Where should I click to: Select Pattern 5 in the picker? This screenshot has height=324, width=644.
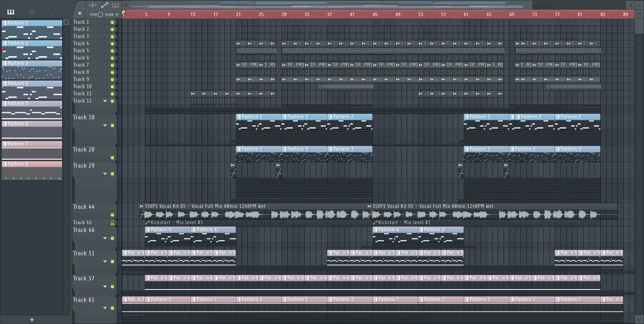click(x=32, y=110)
